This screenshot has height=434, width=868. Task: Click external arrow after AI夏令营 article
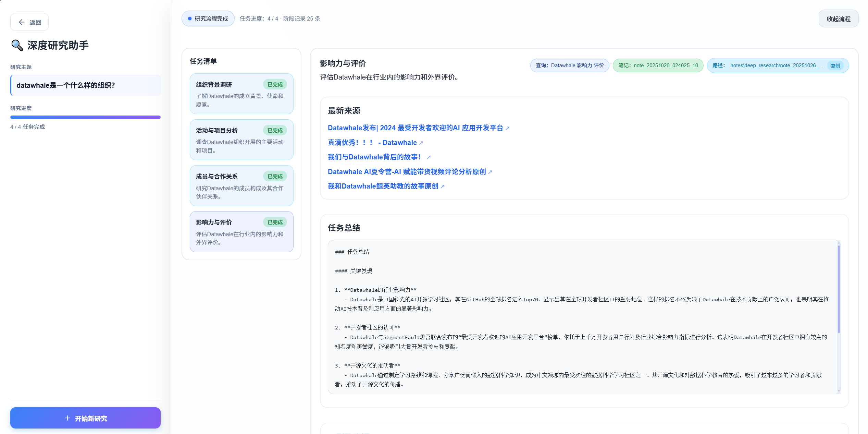tap(490, 172)
